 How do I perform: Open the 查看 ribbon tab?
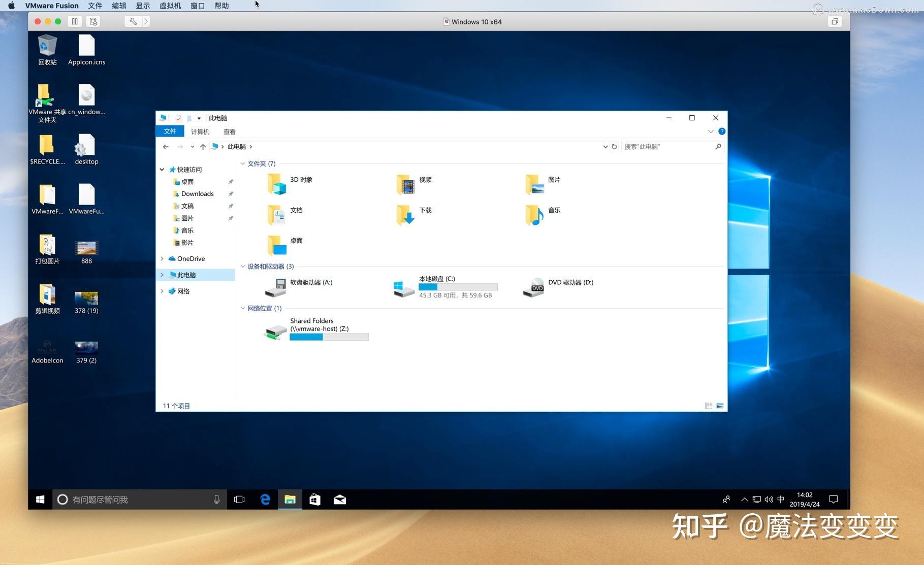tap(230, 131)
